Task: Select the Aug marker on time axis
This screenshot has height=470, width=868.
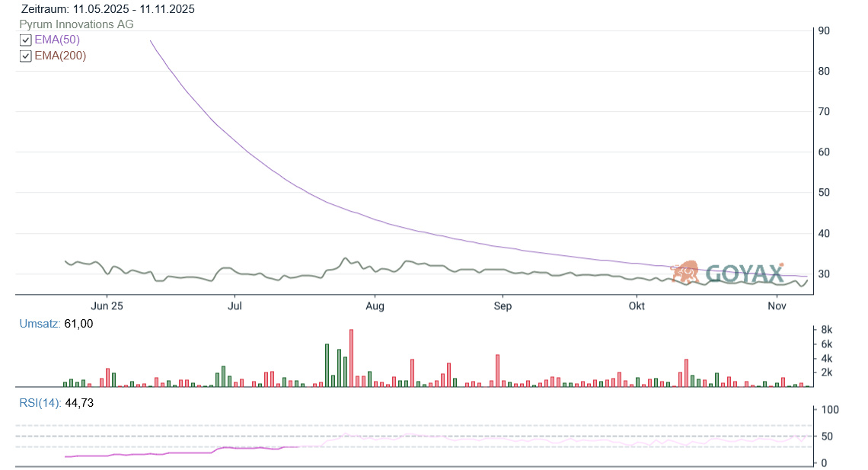Action: 375,306
